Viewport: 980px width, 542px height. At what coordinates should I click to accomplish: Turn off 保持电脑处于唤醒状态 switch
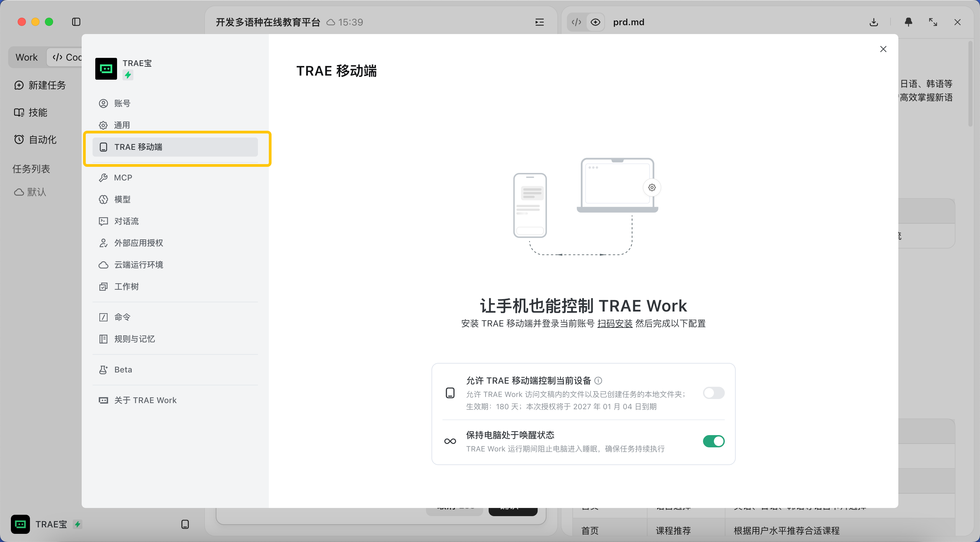tap(714, 441)
